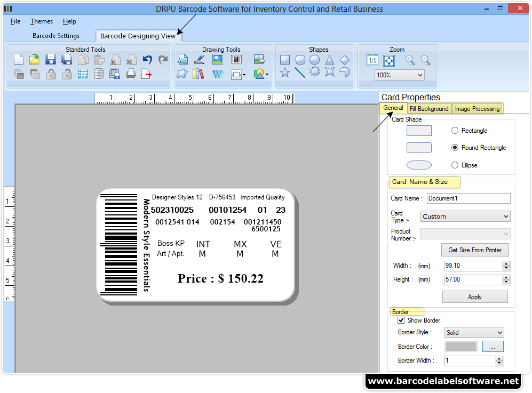Image resolution: width=532 pixels, height=393 pixels.
Task: Select Round Rectangle card shape option
Action: 455,148
